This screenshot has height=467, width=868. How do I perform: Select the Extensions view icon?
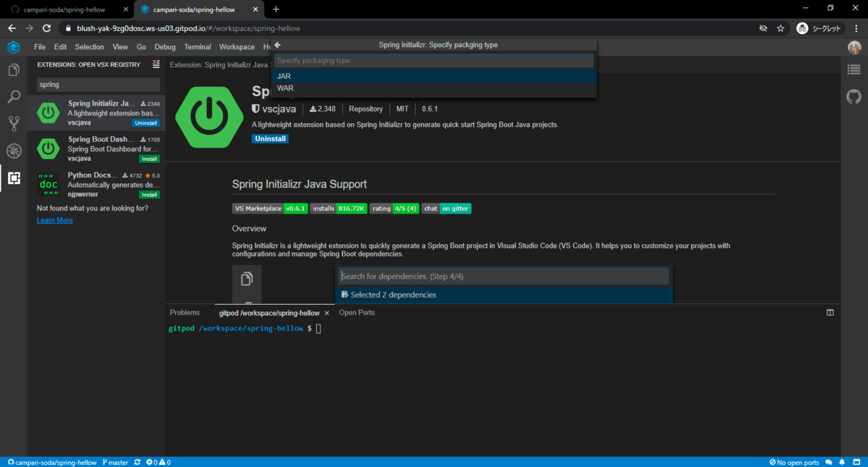(x=13, y=177)
